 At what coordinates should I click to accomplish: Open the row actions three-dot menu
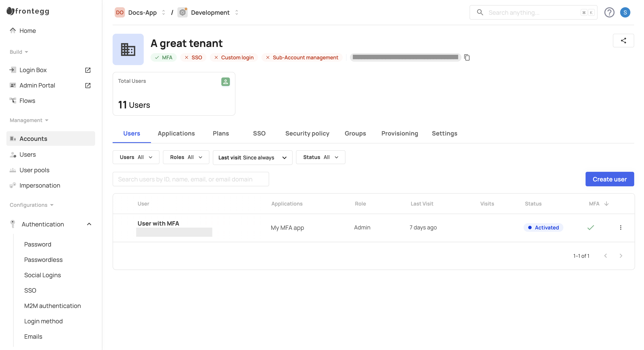(620, 227)
